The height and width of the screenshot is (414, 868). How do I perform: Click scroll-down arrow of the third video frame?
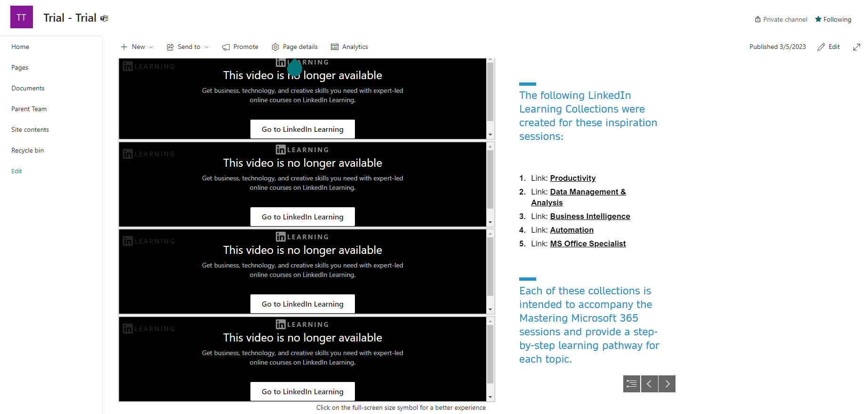click(490, 309)
